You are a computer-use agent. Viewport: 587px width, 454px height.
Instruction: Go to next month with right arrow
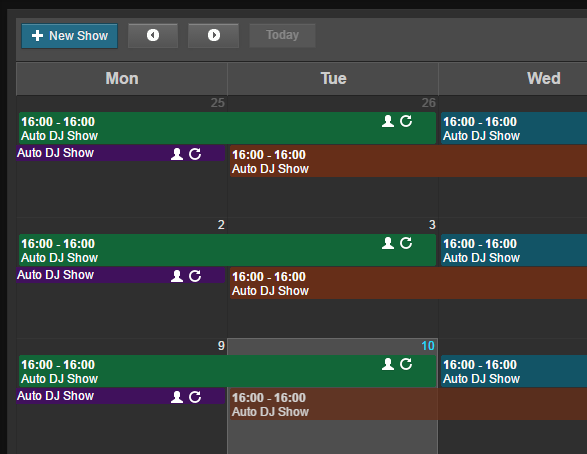click(x=213, y=36)
